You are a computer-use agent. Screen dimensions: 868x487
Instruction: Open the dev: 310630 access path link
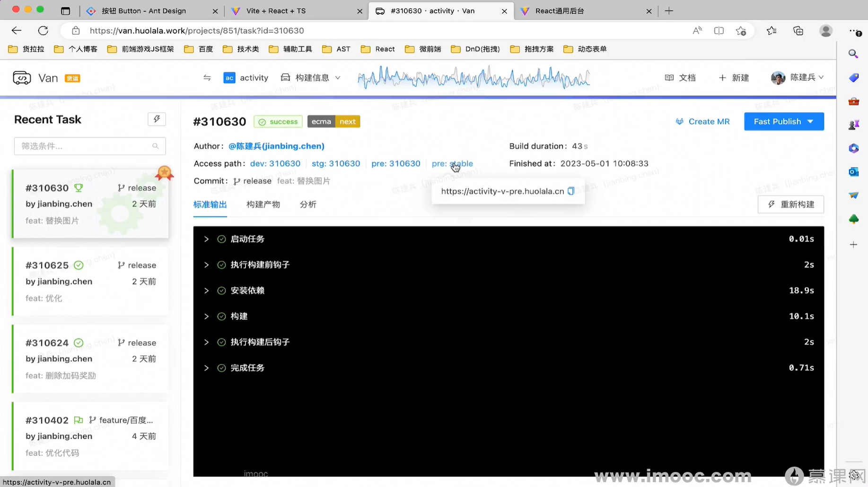(x=275, y=163)
